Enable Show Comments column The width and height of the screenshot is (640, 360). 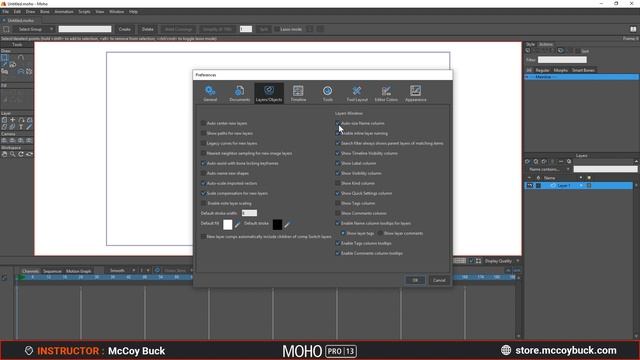[338, 213]
